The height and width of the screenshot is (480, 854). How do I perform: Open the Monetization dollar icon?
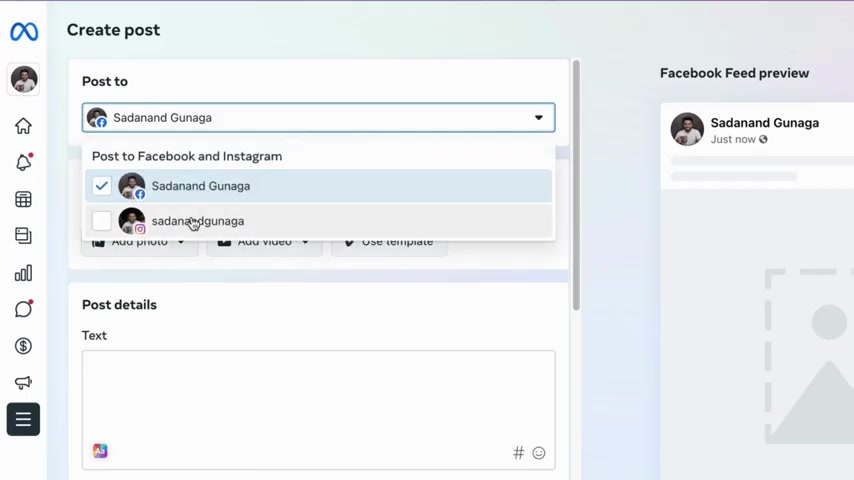coord(23,346)
